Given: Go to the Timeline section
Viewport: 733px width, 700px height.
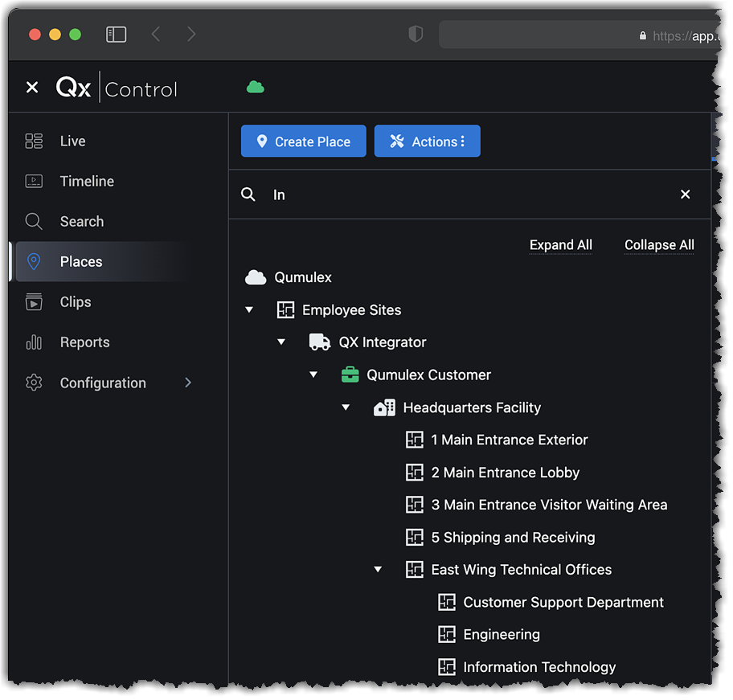Looking at the screenshot, I should [87, 182].
